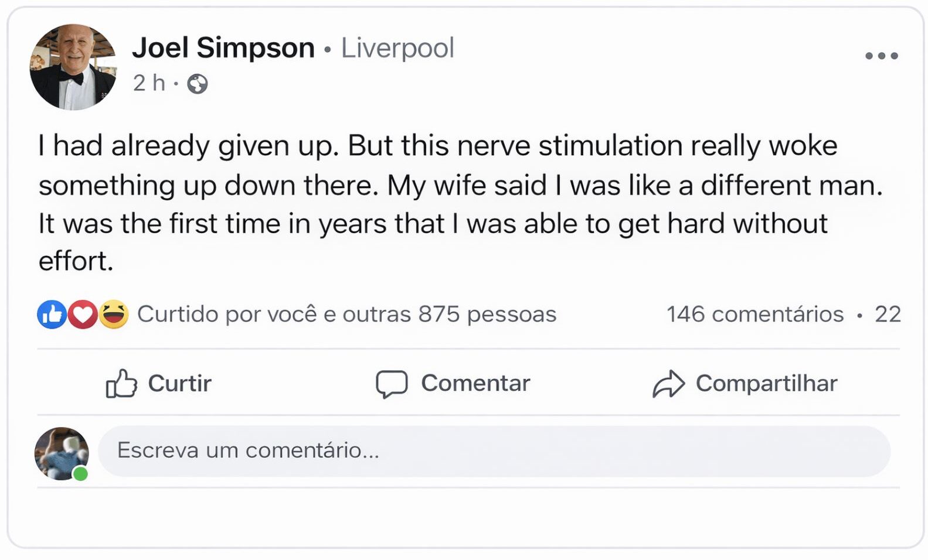Click the thumbs-up icon beside Curtir
928x560 pixels.
point(121,384)
